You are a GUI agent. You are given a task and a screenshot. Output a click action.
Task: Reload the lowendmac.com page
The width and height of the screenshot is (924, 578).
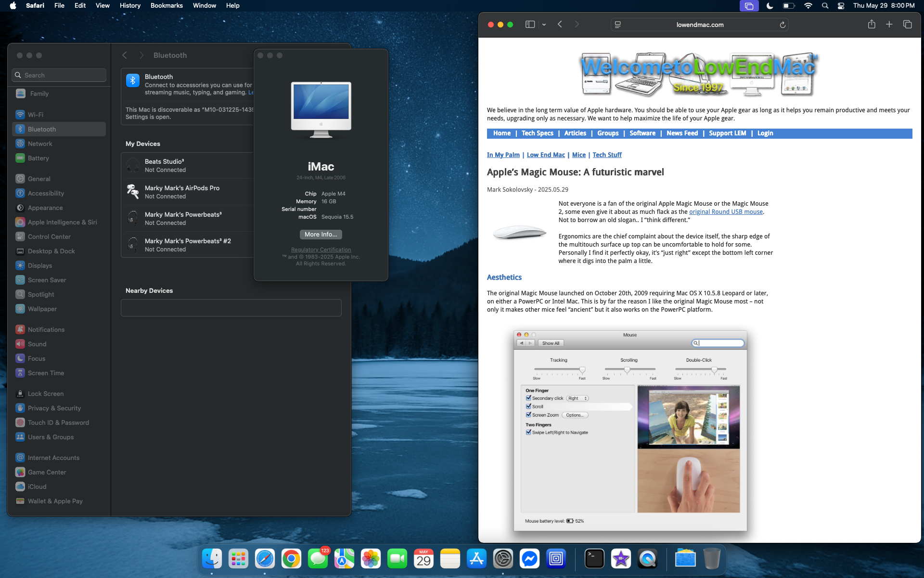point(783,25)
